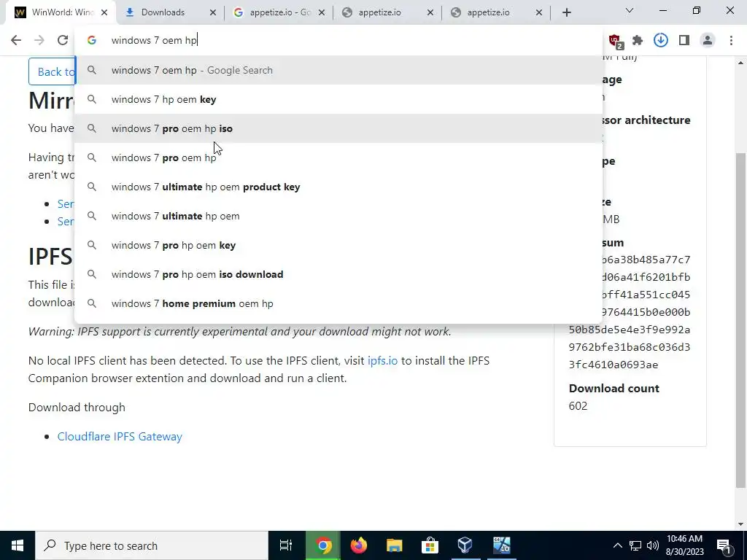Switch to the appetize.io Google search tab
This screenshot has height=560, width=747.
(x=279, y=12)
